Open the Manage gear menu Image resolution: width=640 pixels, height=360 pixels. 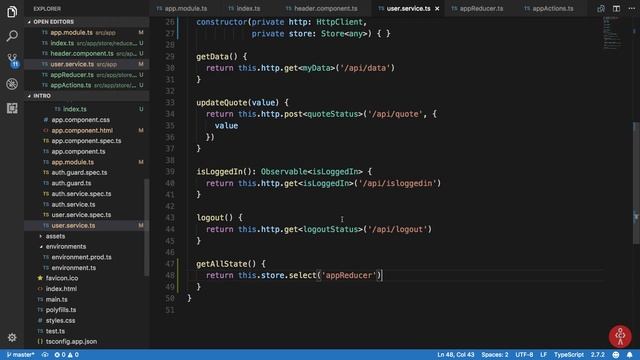pos(12,337)
